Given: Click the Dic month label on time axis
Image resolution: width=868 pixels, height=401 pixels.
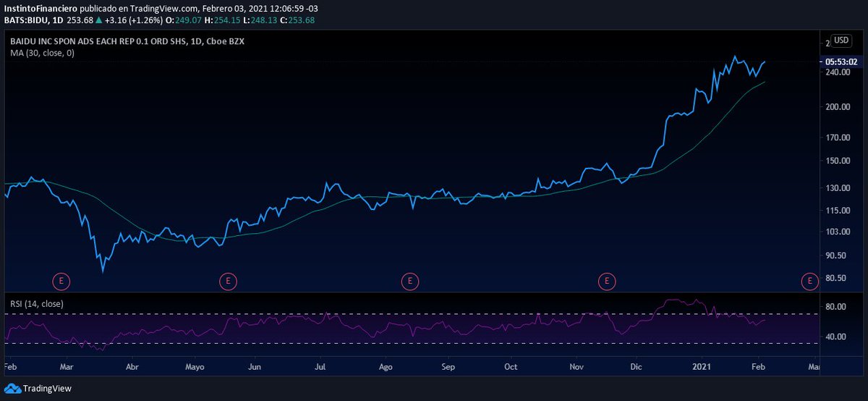Looking at the screenshot, I should 637,367.
